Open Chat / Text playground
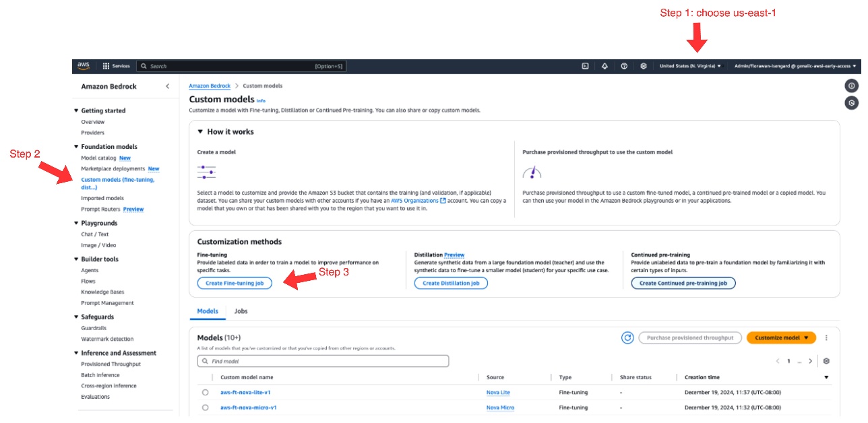Image resolution: width=868 pixels, height=423 pixels. click(x=95, y=234)
